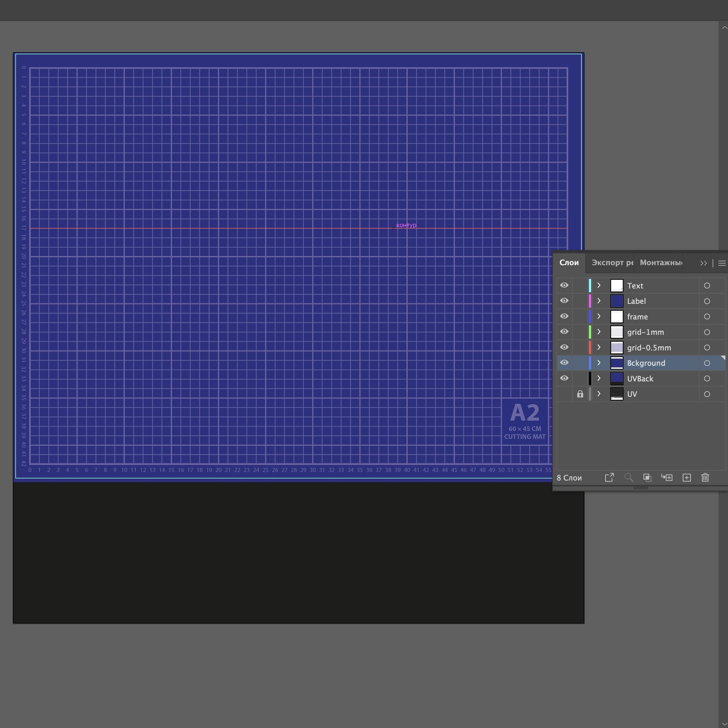This screenshot has width=728, height=728.
Task: Switch to the Монтажные области tab
Action: [661, 263]
